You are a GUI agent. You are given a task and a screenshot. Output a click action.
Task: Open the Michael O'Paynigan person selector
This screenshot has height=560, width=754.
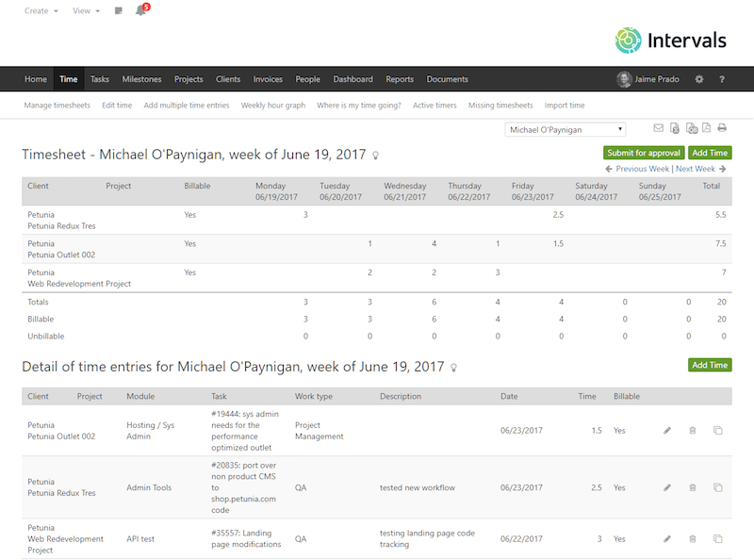click(x=564, y=129)
